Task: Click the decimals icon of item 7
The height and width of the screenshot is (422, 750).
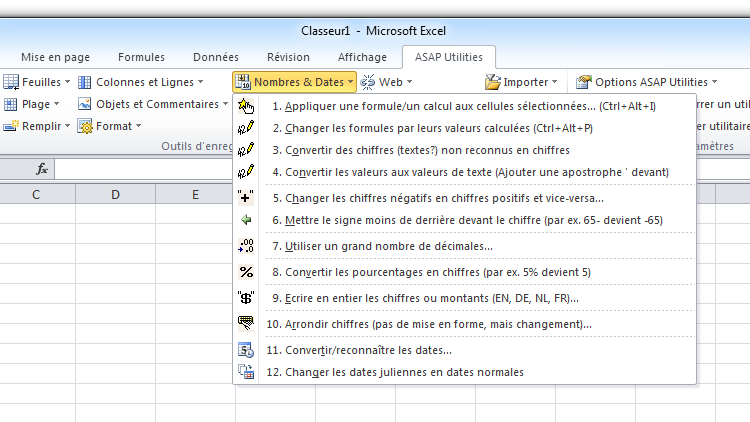Action: point(246,246)
